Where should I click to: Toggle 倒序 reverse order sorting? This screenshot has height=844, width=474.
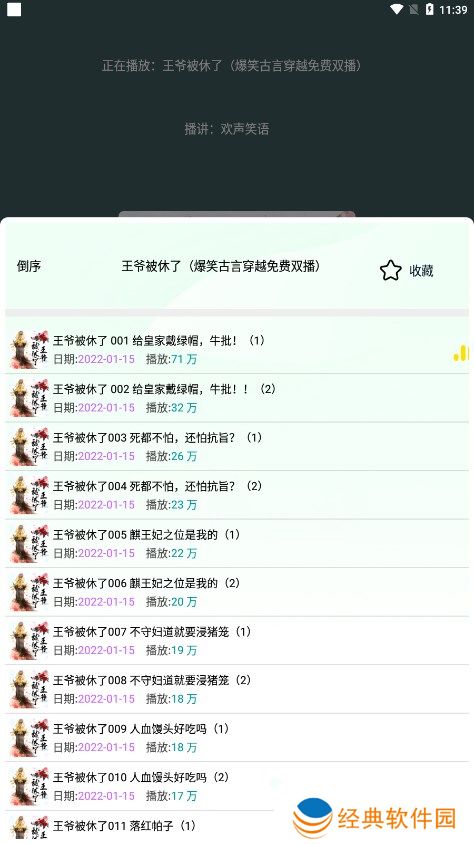click(29, 266)
